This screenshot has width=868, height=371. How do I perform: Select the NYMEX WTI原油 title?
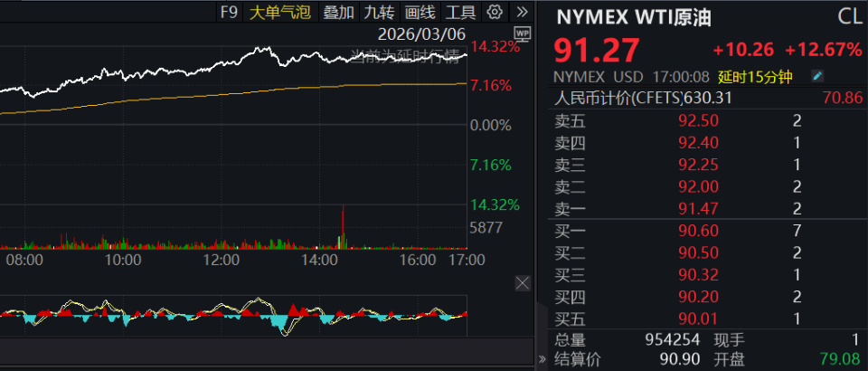pyautogui.click(x=634, y=18)
